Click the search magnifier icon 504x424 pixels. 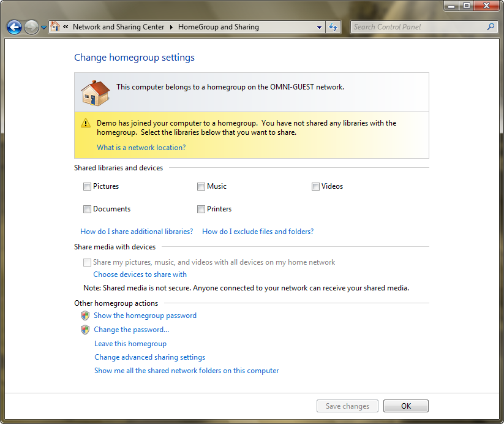click(491, 27)
